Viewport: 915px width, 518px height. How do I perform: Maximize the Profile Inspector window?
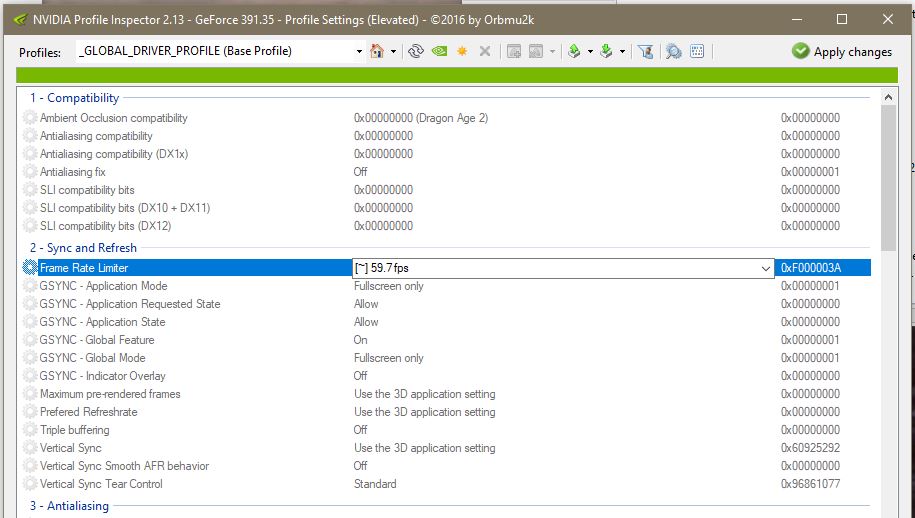(841, 19)
